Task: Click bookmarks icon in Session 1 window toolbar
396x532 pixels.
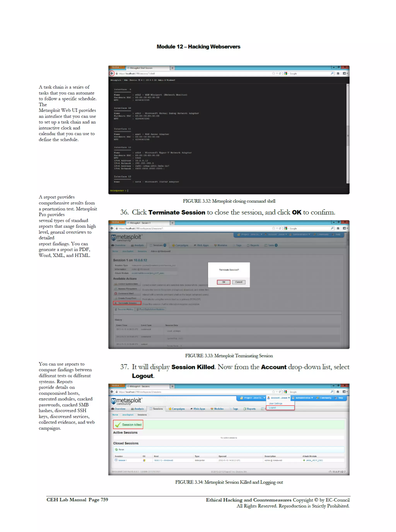Action: tap(345, 228)
